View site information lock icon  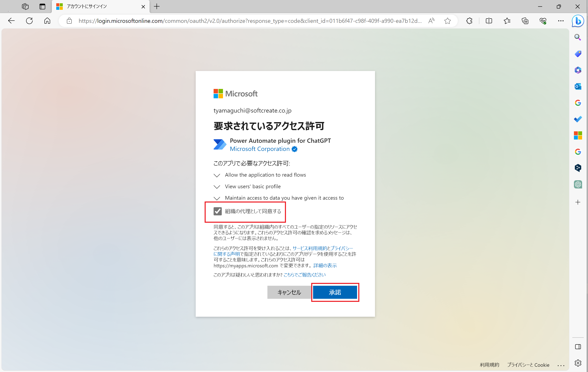coord(69,21)
